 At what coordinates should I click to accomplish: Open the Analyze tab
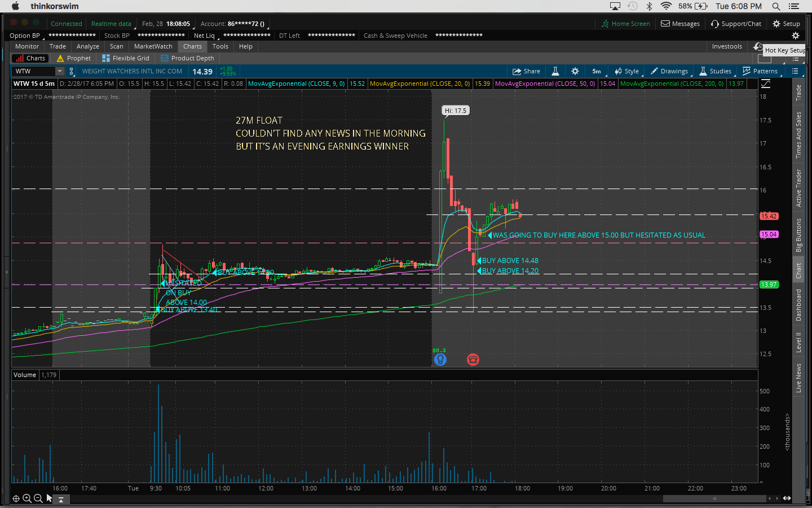click(88, 46)
